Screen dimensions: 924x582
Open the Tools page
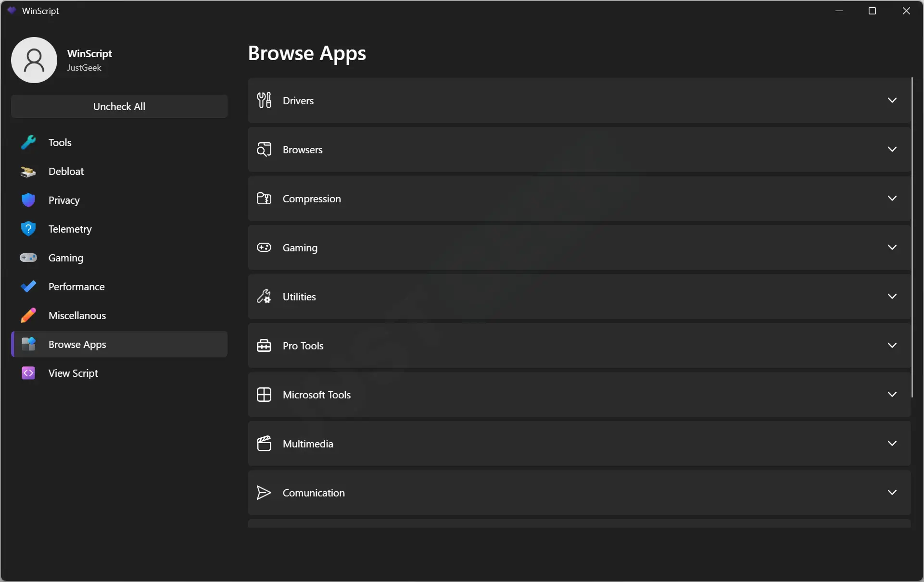pyautogui.click(x=119, y=142)
